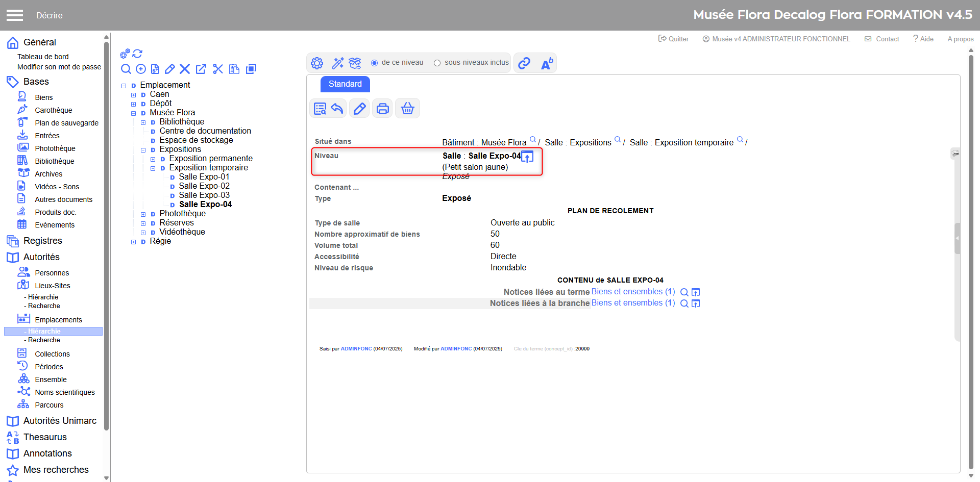This screenshot has width=980, height=482.
Task: Click the refresh tree icon
Action: tap(137, 54)
